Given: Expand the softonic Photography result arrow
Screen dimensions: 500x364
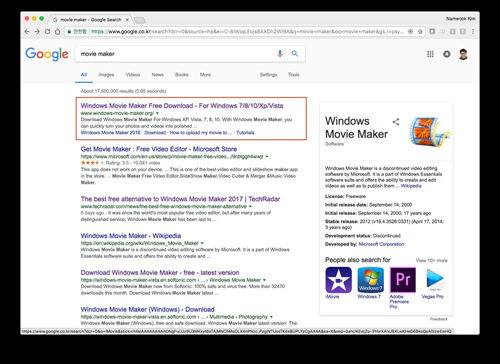Looking at the screenshot, I should (271, 317).
